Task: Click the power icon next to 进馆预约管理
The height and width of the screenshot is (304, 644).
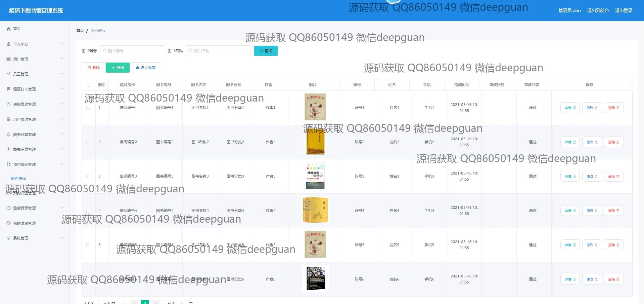Action: (9, 104)
